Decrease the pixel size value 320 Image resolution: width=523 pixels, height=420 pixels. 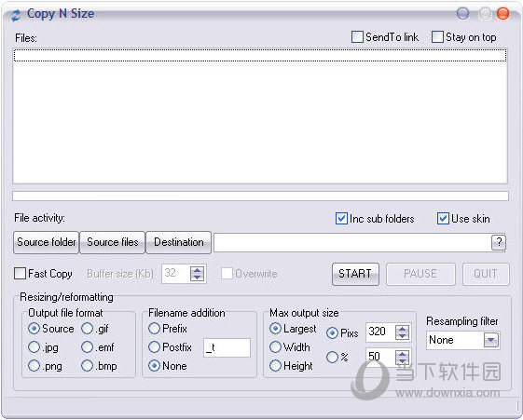click(402, 336)
